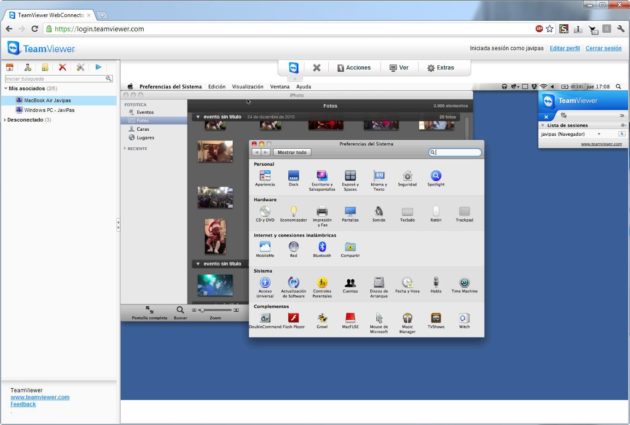
Task: Click the Economizador light bulb icon
Action: (294, 210)
